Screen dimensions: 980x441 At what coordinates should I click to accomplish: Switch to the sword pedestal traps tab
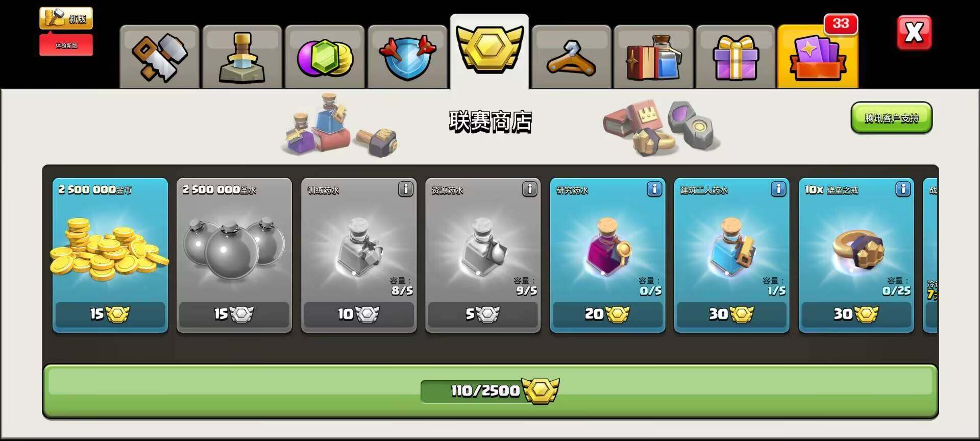(x=242, y=57)
